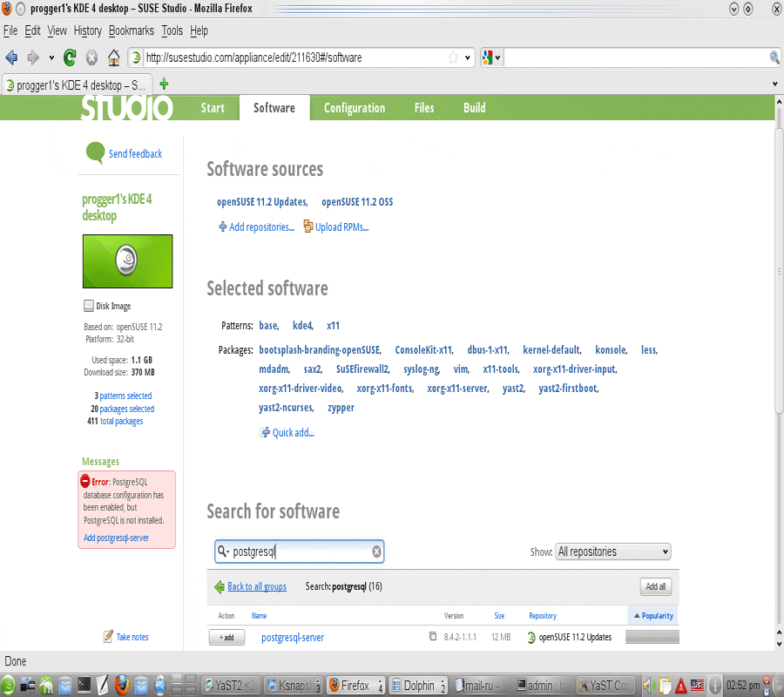This screenshot has height=697, width=784.
Task: Click the Add postgresql-server link in error
Action: pos(116,538)
